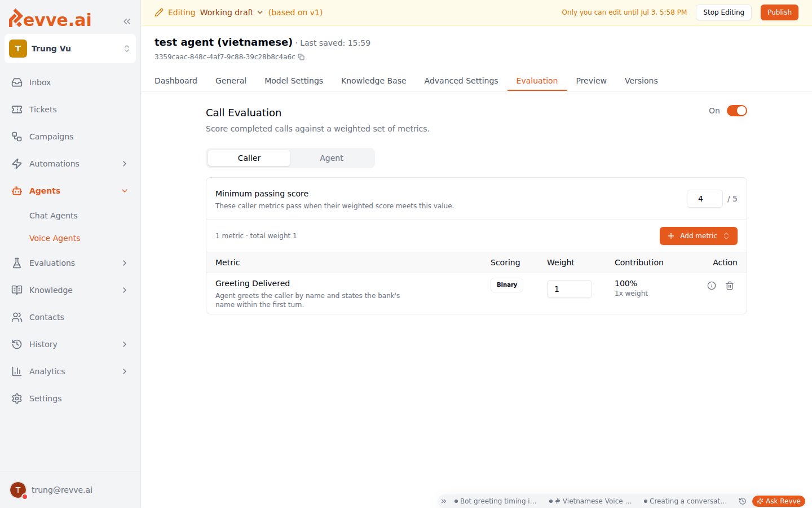Collapse the sidebar with double-chevron icon
Image resolution: width=812 pixels, height=508 pixels.
[127, 21]
